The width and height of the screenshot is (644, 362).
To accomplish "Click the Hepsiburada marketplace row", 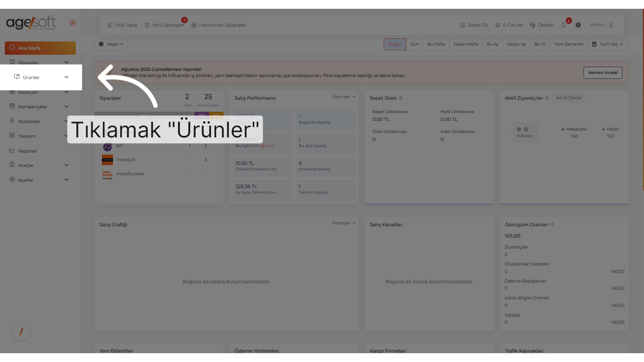I will point(159,174).
